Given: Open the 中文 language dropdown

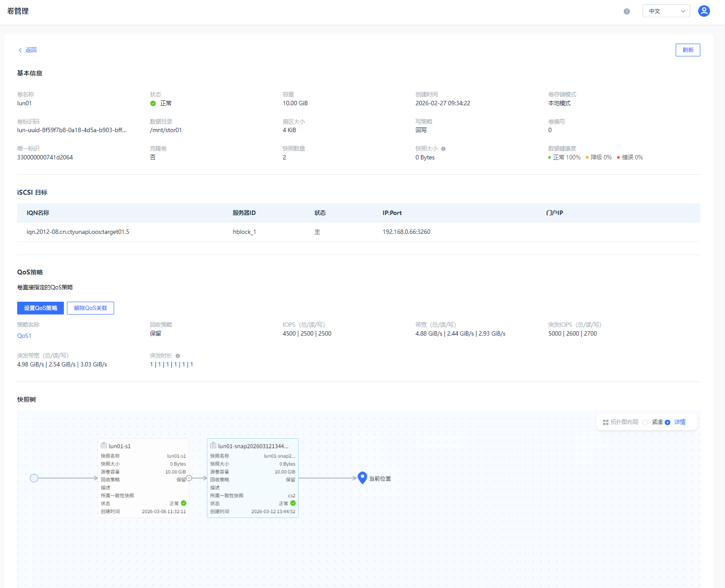Looking at the screenshot, I should point(666,11).
